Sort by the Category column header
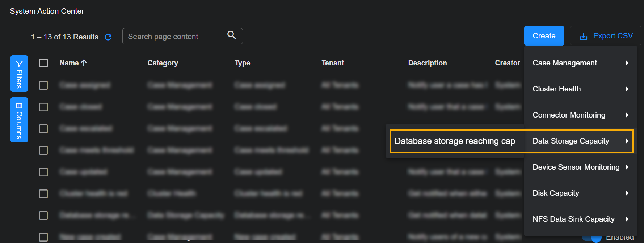644x243 pixels. 163,63
